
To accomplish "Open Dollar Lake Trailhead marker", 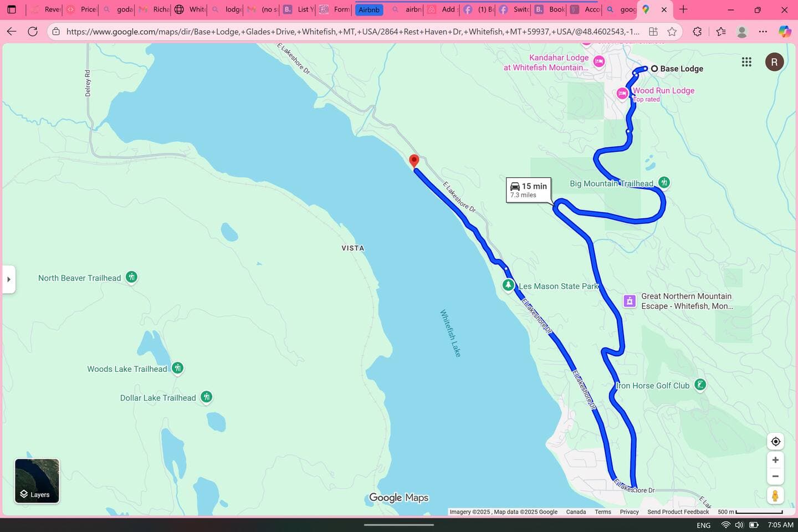I will point(207,397).
